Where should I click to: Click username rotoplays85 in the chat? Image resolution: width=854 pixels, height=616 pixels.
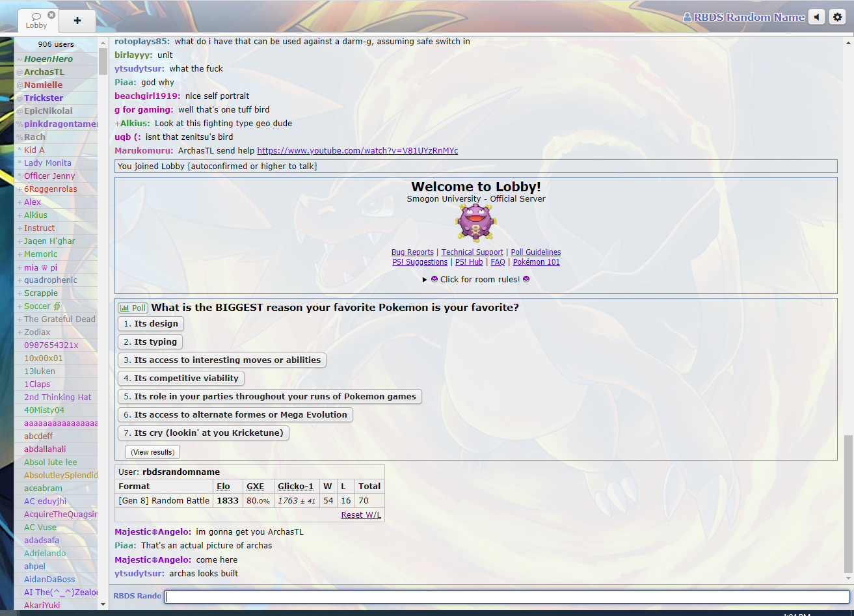tap(142, 42)
